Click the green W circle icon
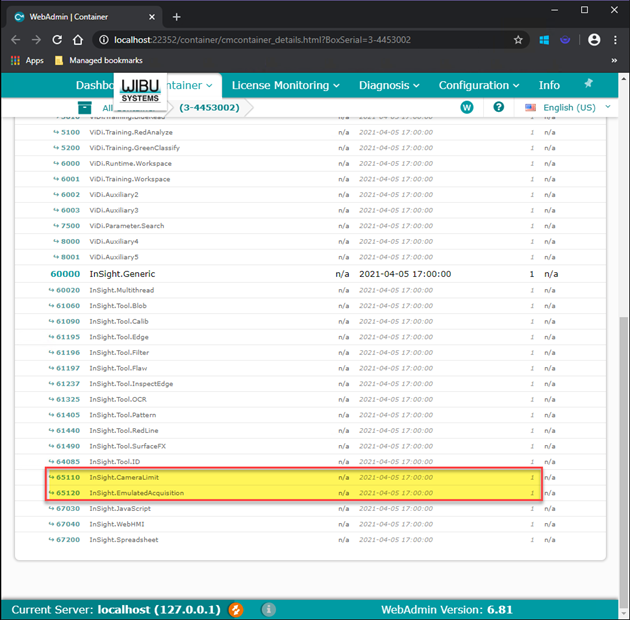This screenshot has width=630, height=620. point(466,107)
